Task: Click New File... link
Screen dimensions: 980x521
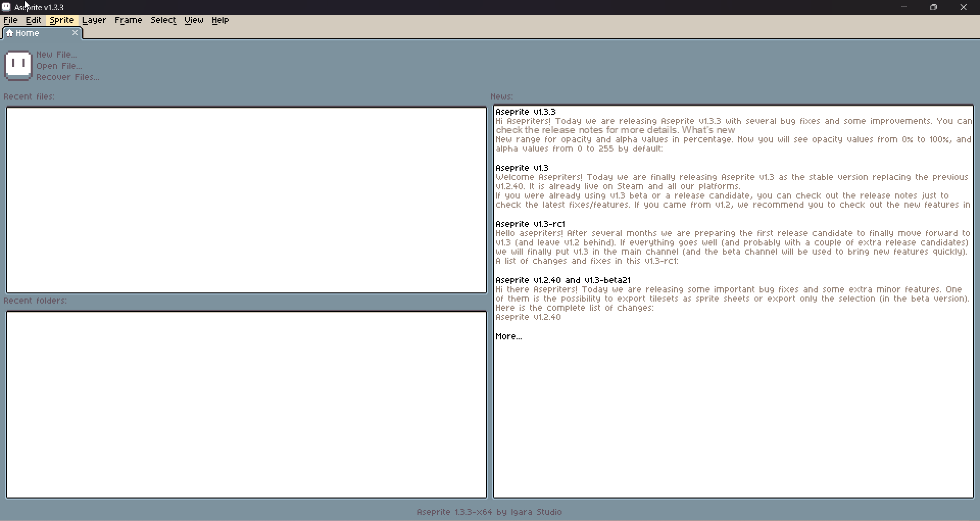Action: [x=57, y=55]
